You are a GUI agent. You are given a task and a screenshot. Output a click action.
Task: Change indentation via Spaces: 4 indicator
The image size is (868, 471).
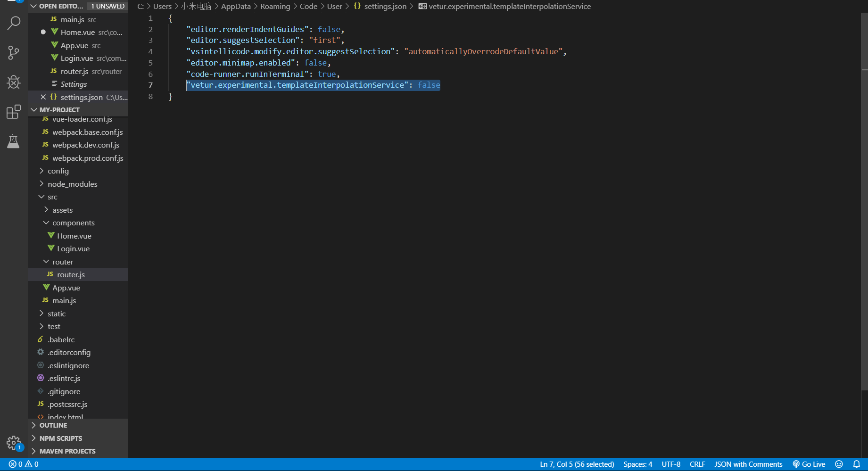[637, 464]
